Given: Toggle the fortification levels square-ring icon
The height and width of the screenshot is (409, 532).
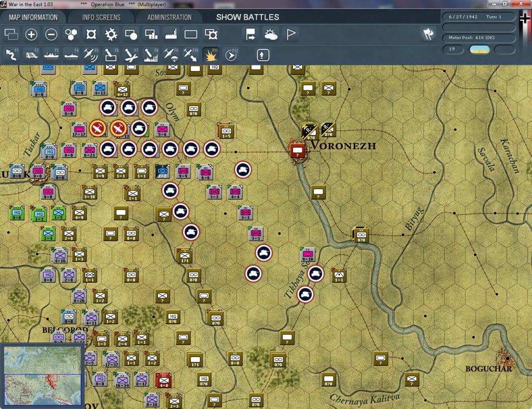Looking at the screenshot, I should 91,34.
